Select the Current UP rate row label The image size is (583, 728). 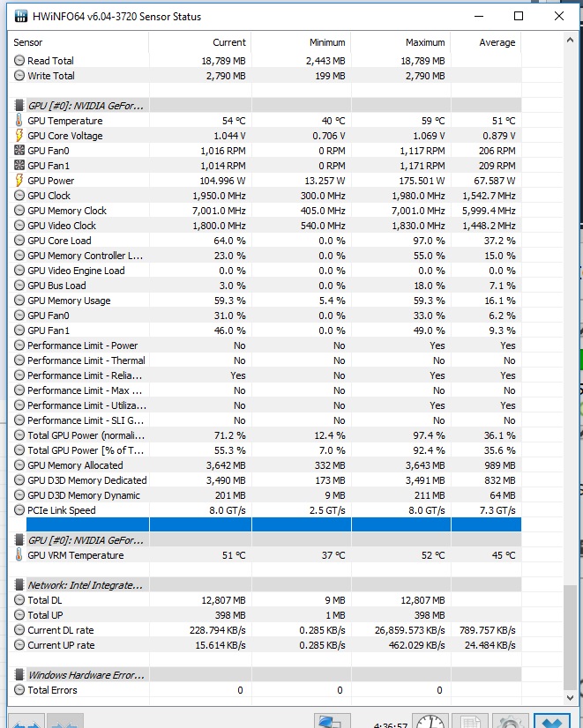[x=61, y=645]
